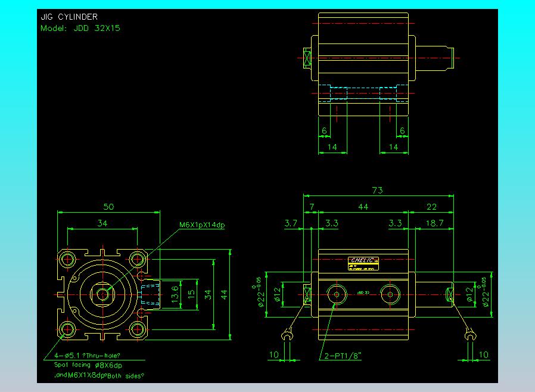Click the right air port circle on cylinder body
The image size is (535, 392).
(390, 293)
